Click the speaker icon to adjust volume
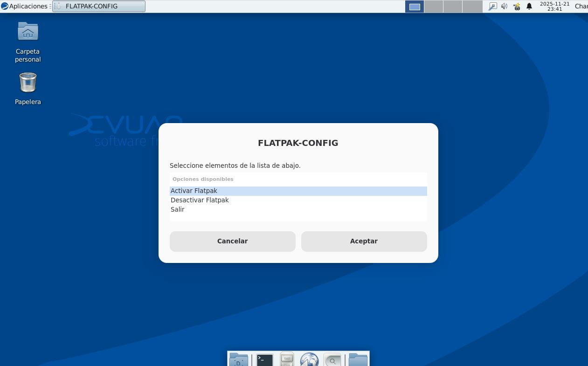 tap(504, 6)
